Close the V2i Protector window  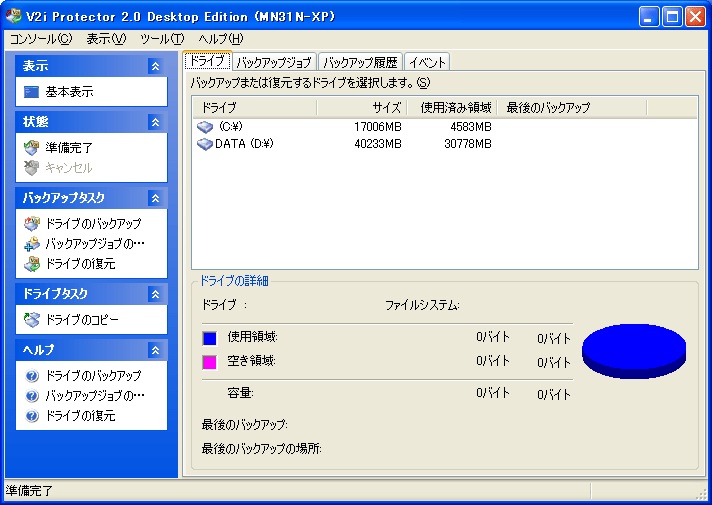(695, 17)
